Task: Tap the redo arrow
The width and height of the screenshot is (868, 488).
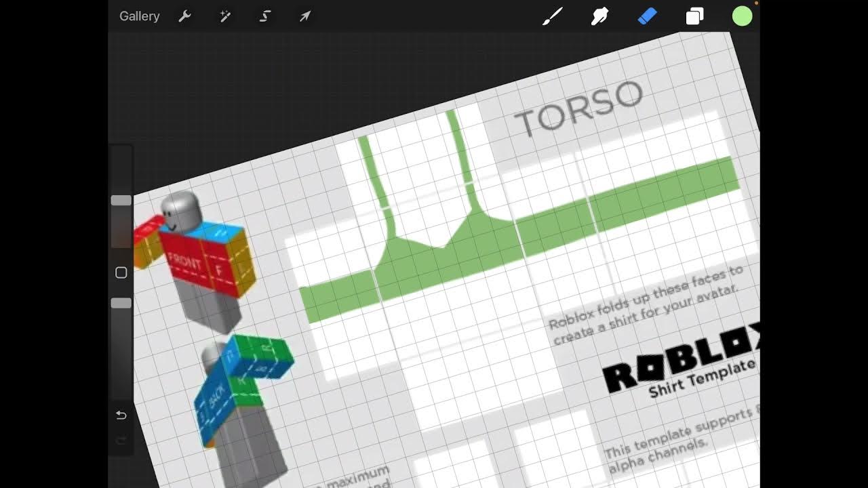Action: (121, 441)
